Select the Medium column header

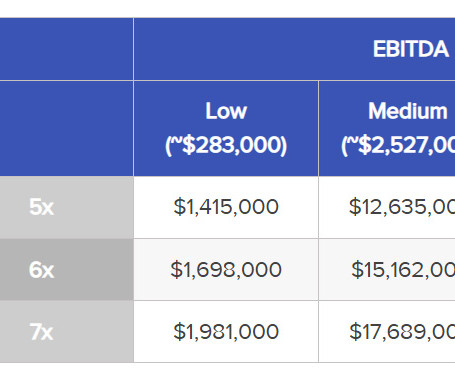pyautogui.click(x=387, y=128)
